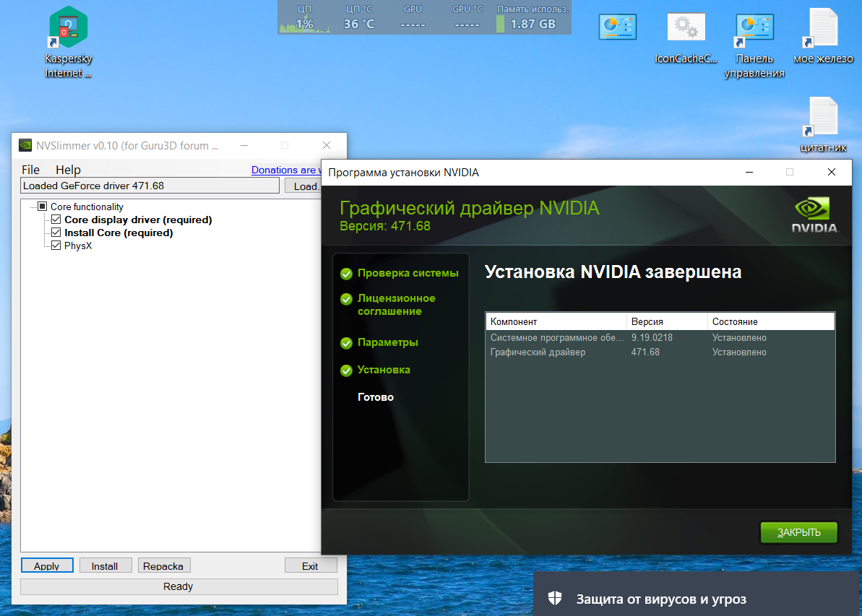This screenshot has height=616, width=862.
Task: Open Панель управления desktop shortcut
Action: tap(754, 46)
